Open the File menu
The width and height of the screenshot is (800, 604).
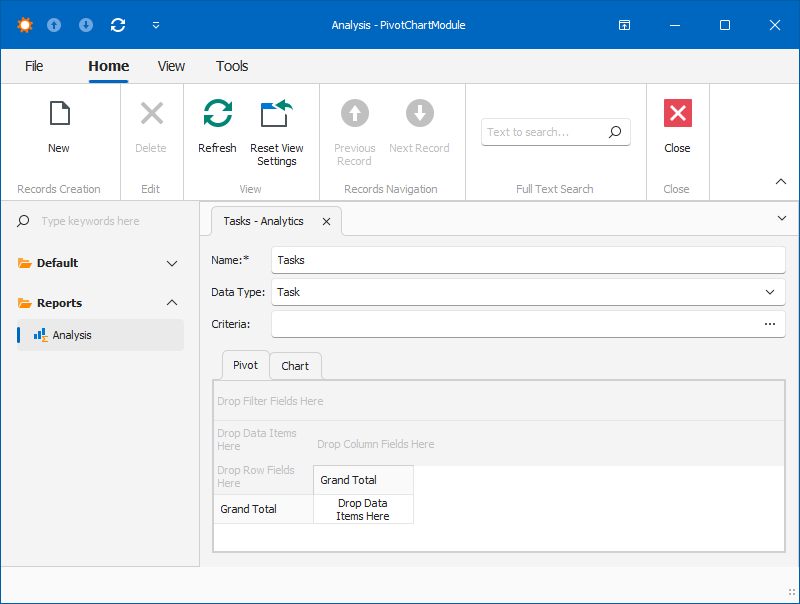click(34, 66)
